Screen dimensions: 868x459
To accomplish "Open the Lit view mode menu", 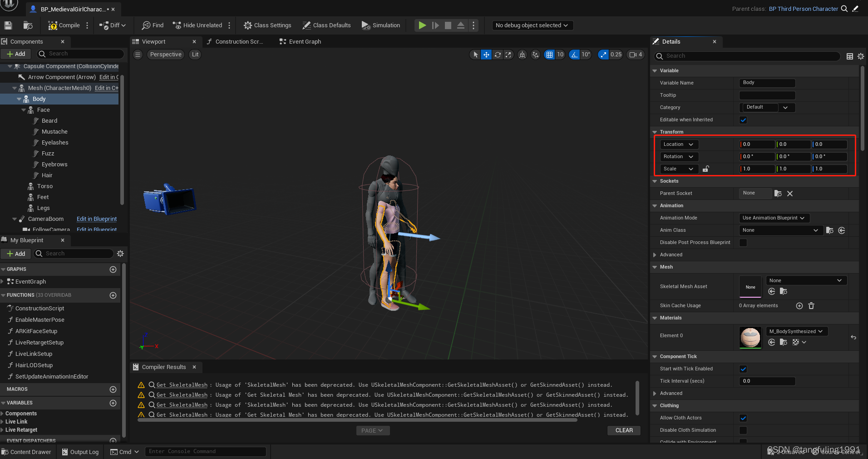I will pyautogui.click(x=195, y=55).
